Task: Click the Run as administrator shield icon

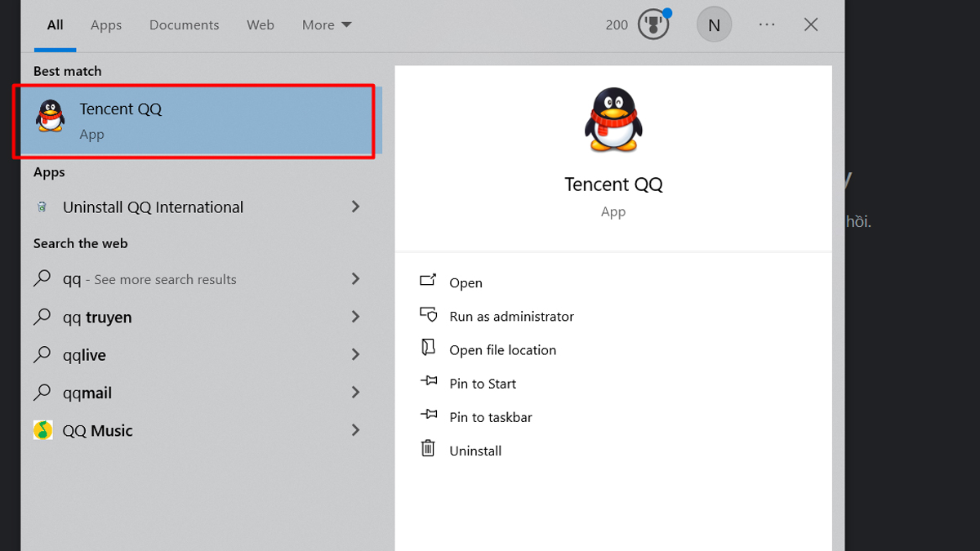Action: pyautogui.click(x=428, y=314)
